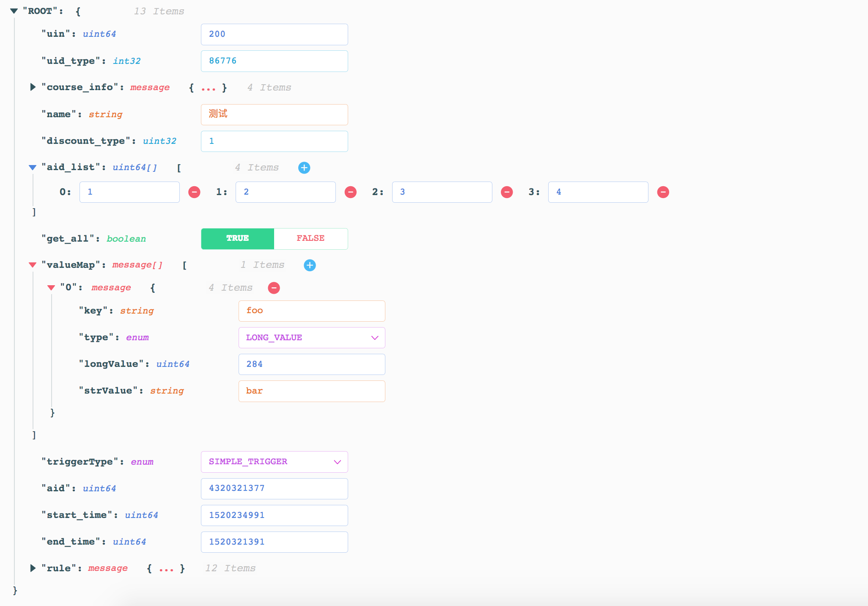The height and width of the screenshot is (606, 868).
Task: Add new message to valueMap array
Action: pyautogui.click(x=310, y=265)
